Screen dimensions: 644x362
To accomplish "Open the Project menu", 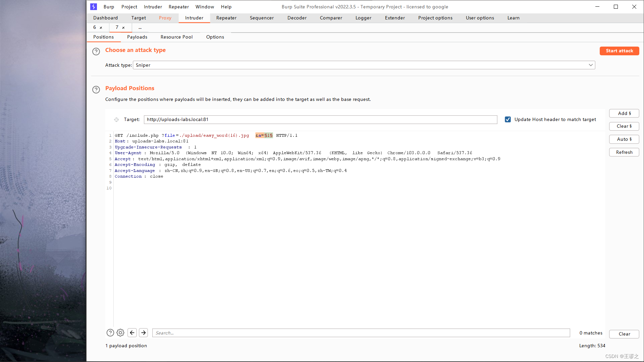I will click(129, 7).
